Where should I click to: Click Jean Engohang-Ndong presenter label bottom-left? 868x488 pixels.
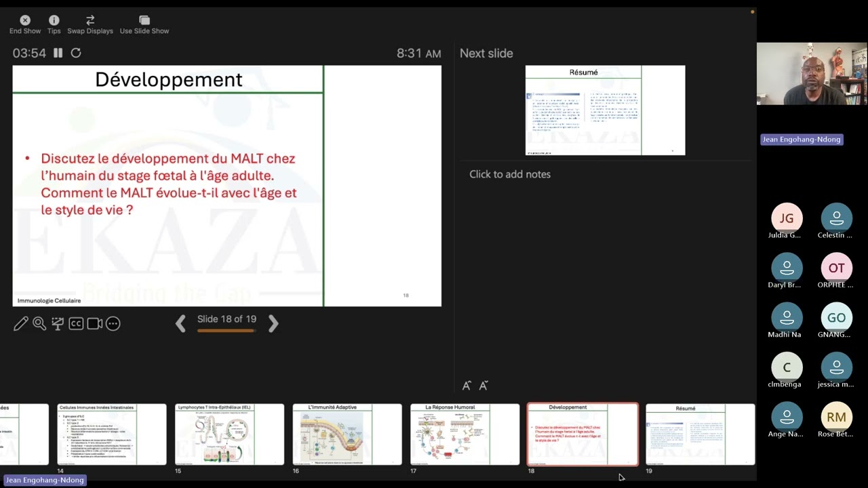45,480
